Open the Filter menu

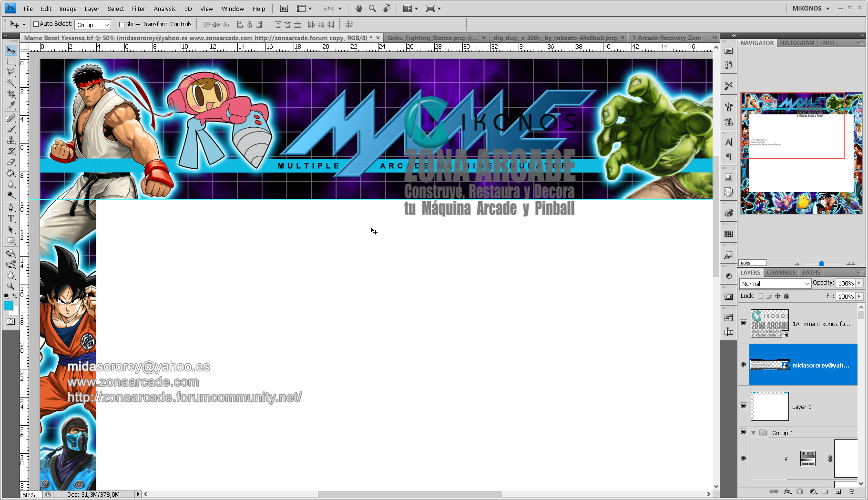pos(139,9)
